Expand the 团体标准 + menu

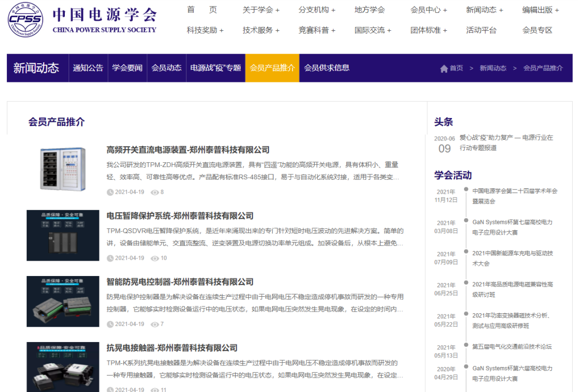point(429,30)
